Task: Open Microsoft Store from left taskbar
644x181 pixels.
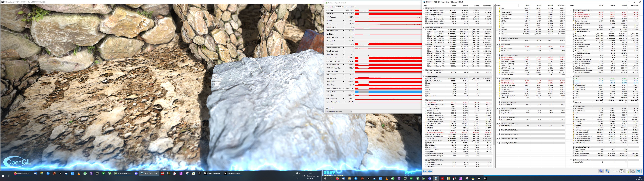Action: pyautogui.click(x=193, y=173)
